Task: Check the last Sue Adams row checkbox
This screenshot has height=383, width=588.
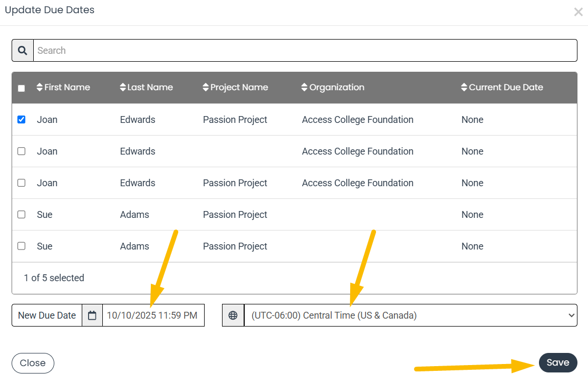Action: [x=22, y=246]
